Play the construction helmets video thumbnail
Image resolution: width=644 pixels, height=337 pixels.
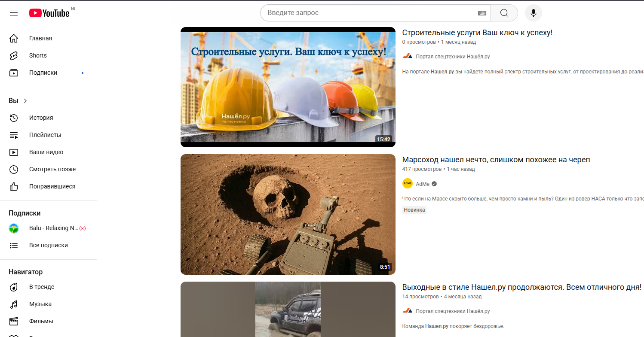[288, 87]
